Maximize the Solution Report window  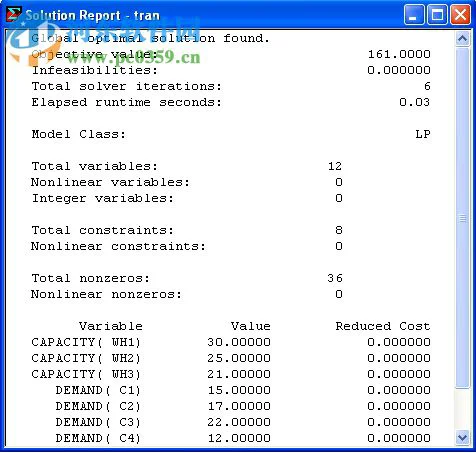[437, 15]
